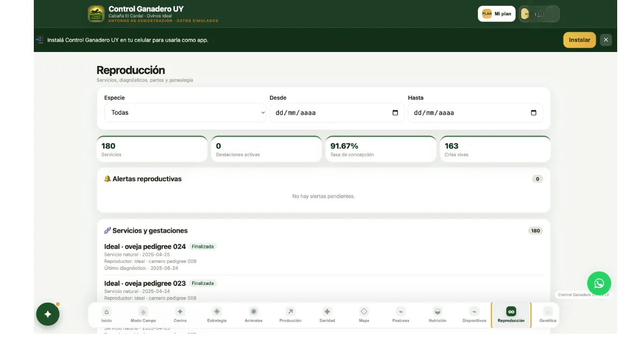Click the 'No hay alertas pendientes.' message
644x338 pixels.
coord(324,196)
